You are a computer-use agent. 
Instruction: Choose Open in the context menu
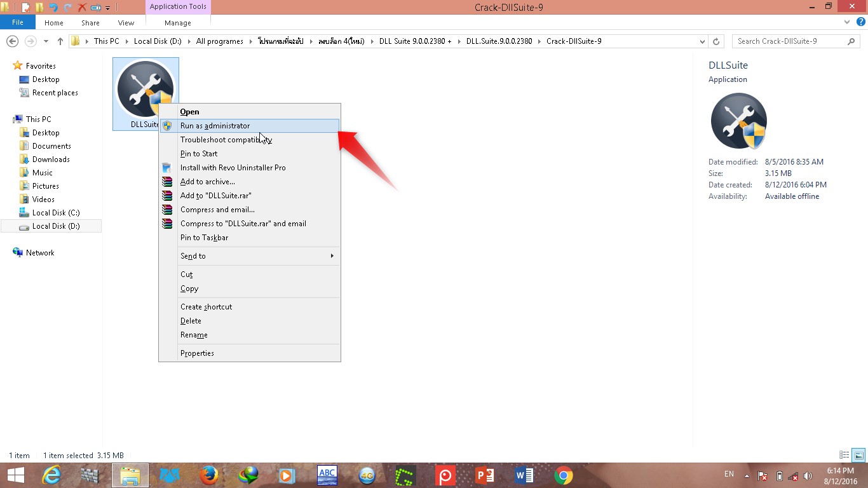click(249, 112)
